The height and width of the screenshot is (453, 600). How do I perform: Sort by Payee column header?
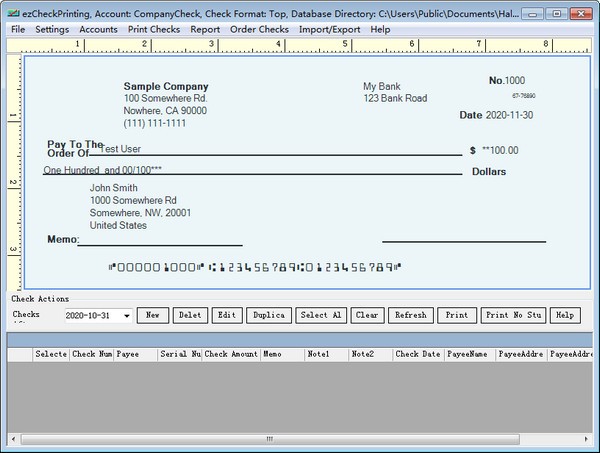[135, 354]
